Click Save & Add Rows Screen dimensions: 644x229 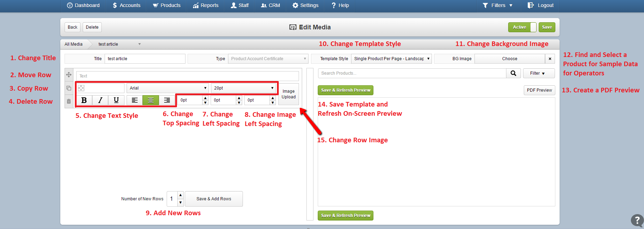[x=214, y=199]
